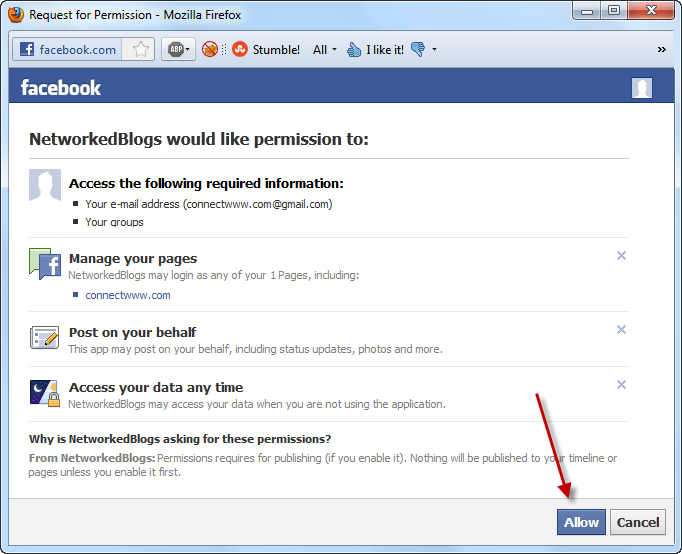Remove the Manage your pages permission
The height and width of the screenshot is (554, 682).
point(621,256)
